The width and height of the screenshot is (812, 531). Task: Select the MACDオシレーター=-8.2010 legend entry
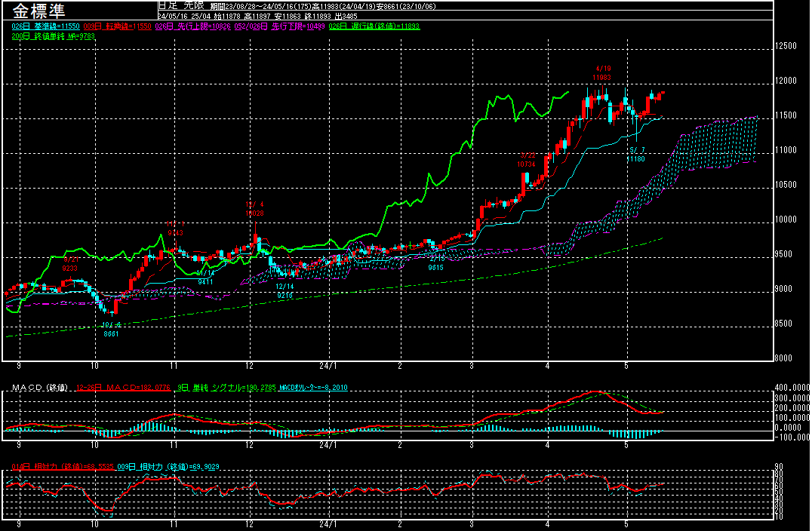pos(313,388)
